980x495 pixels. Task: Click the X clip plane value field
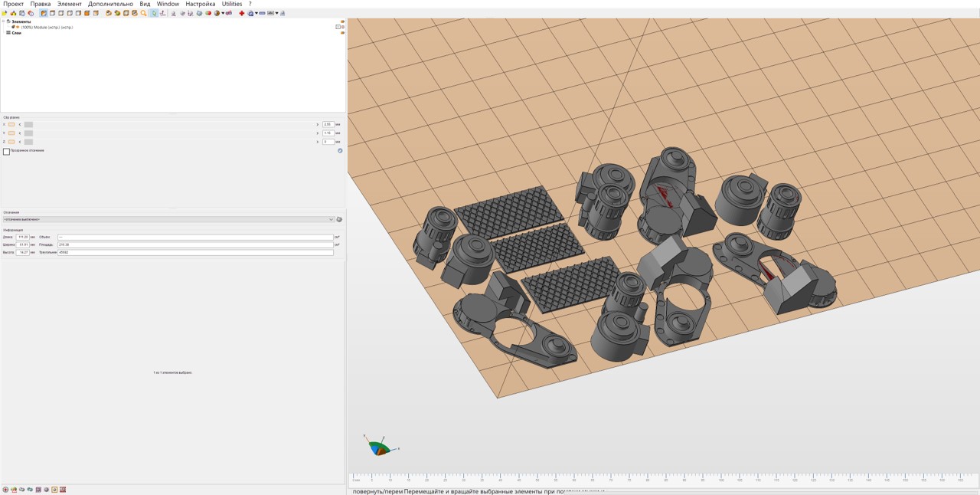[x=328, y=124]
